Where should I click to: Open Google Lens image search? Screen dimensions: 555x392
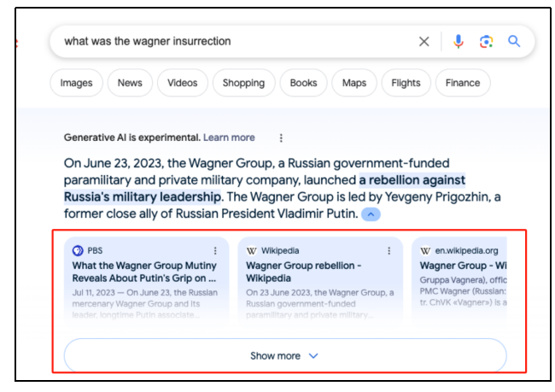486,41
